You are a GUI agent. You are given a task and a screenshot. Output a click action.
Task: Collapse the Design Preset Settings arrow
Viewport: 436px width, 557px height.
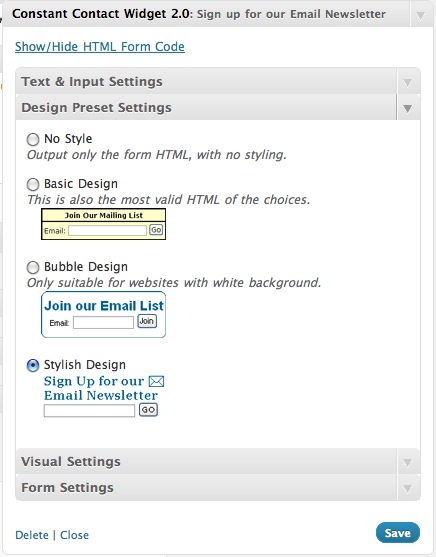click(x=408, y=108)
